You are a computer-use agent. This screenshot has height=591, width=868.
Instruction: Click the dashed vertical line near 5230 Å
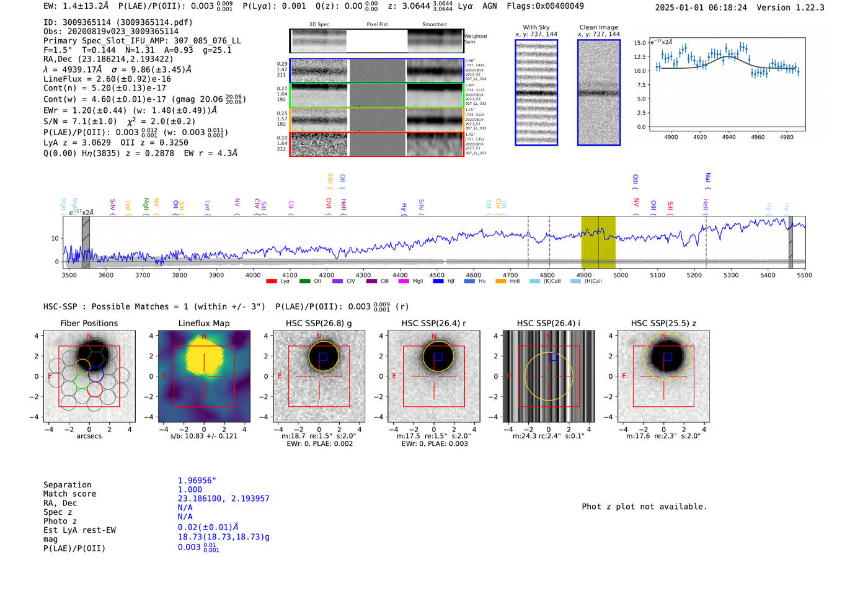click(x=706, y=242)
